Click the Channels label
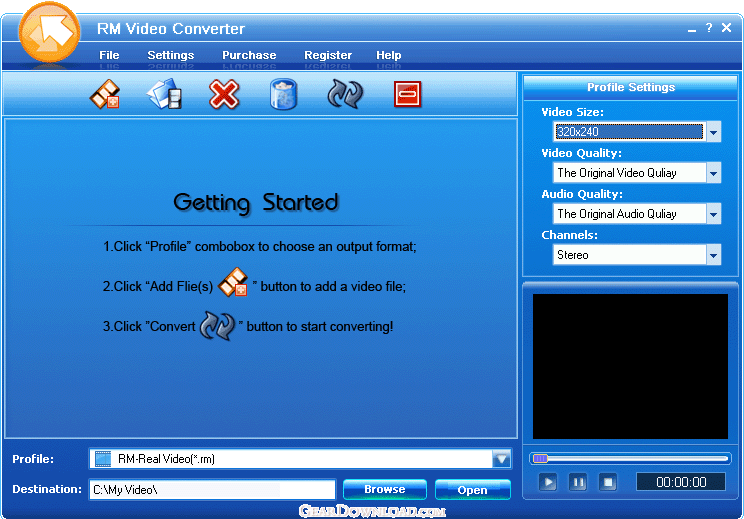The width and height of the screenshot is (744, 519). pos(570,235)
